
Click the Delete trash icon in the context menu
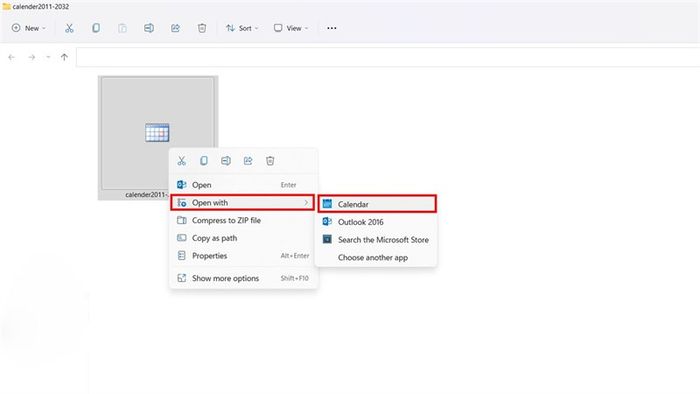click(270, 161)
